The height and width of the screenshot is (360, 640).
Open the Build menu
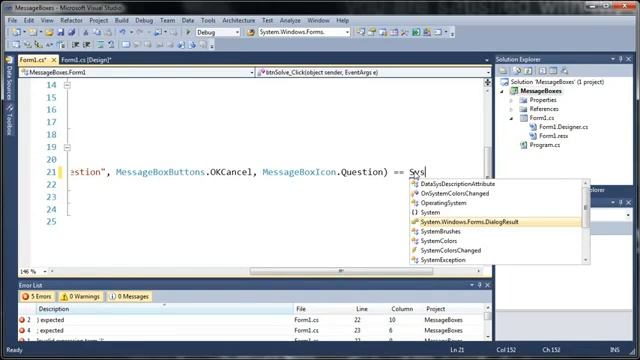121,20
